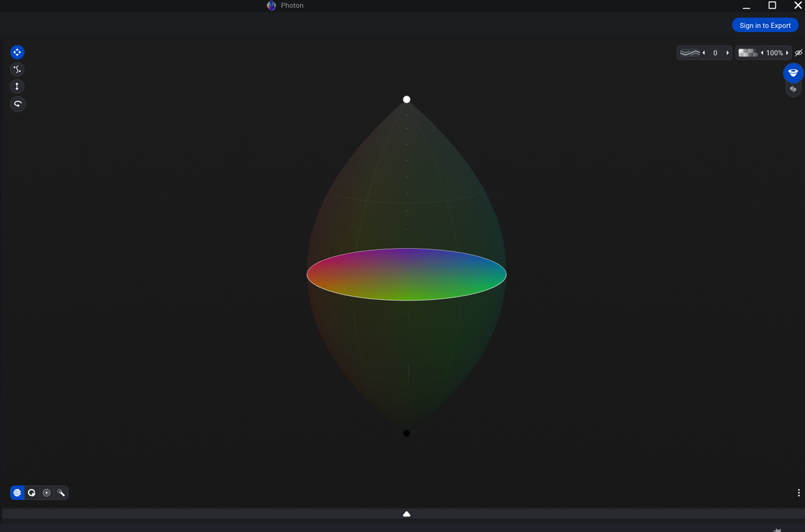
Task: Click the colorful hue disc slice
Action: point(406,275)
